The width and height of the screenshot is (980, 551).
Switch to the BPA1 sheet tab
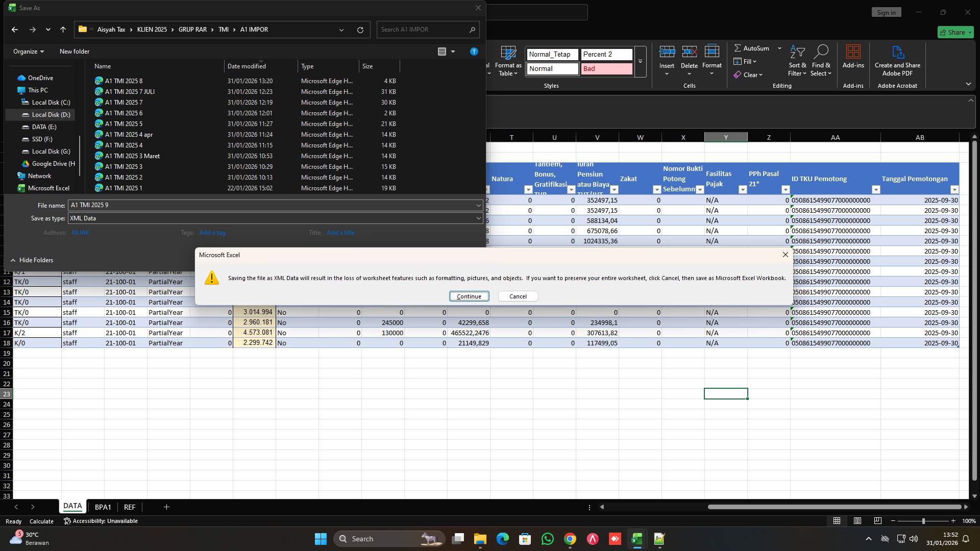[103, 507]
